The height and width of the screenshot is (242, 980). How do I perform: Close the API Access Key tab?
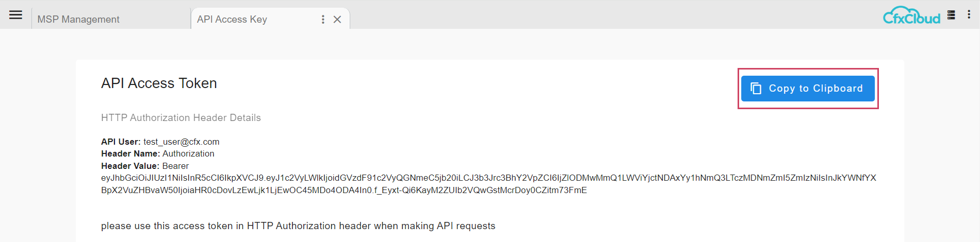[x=337, y=19]
